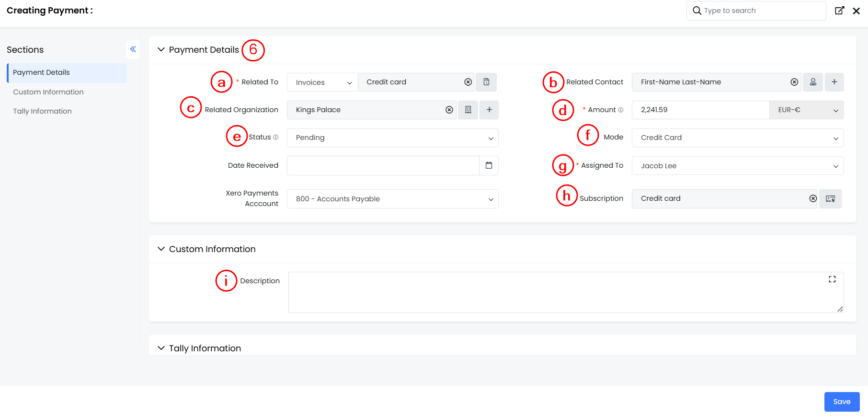The image size is (868, 416).
Task: Open the Date Received calendar picker
Action: pyautogui.click(x=489, y=165)
